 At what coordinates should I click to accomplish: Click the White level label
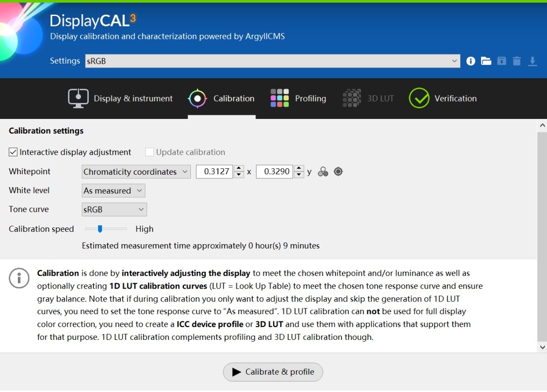tap(29, 190)
